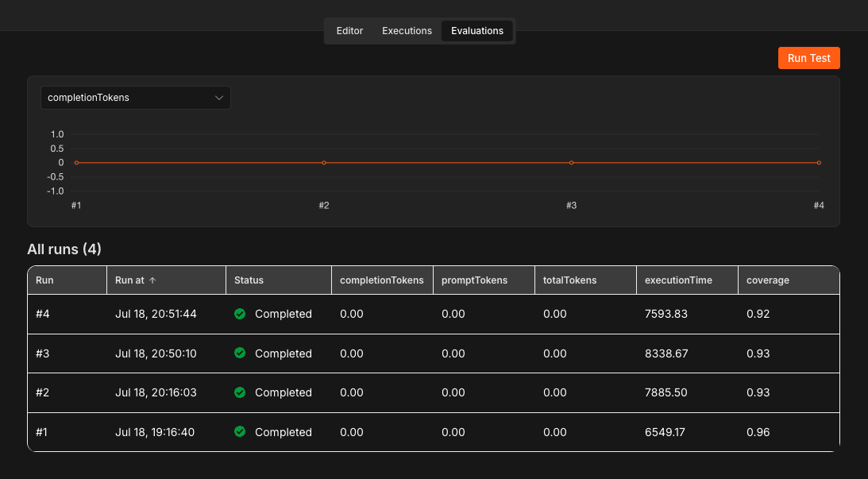Click the executionTime value 8338.67
The image size is (868, 479).
[666, 353]
